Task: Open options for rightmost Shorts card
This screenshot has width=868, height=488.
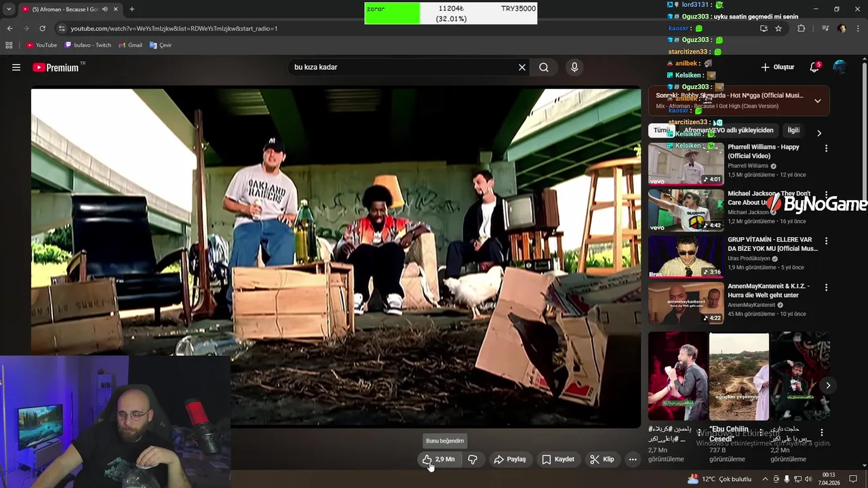Action: click(x=821, y=432)
